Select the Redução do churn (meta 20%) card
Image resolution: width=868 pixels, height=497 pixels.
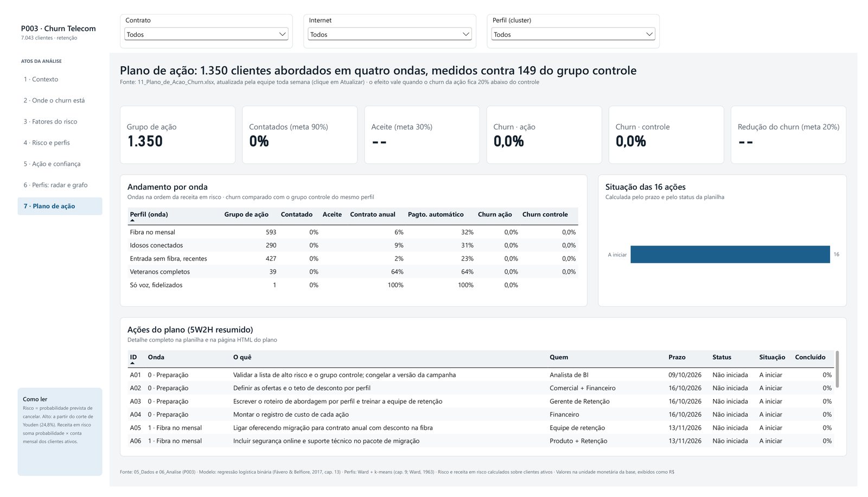[x=788, y=134]
